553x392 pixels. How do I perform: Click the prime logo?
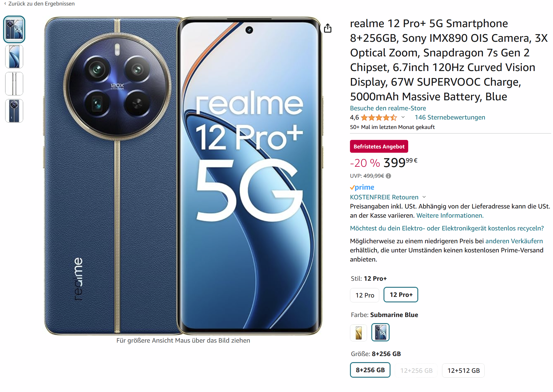pos(362,187)
